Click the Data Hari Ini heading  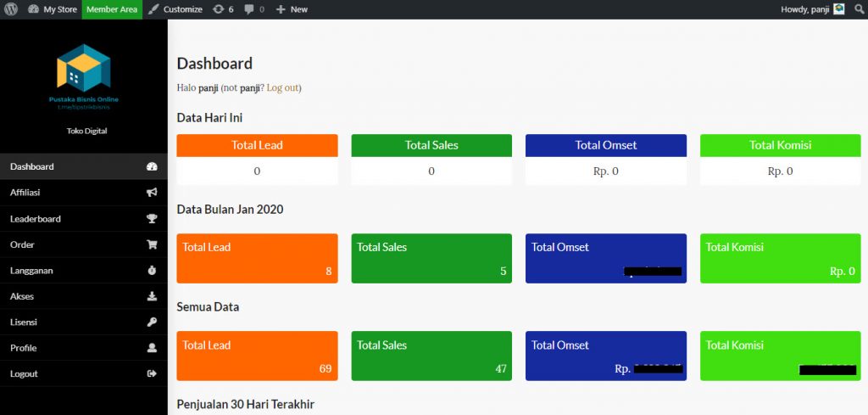(209, 117)
